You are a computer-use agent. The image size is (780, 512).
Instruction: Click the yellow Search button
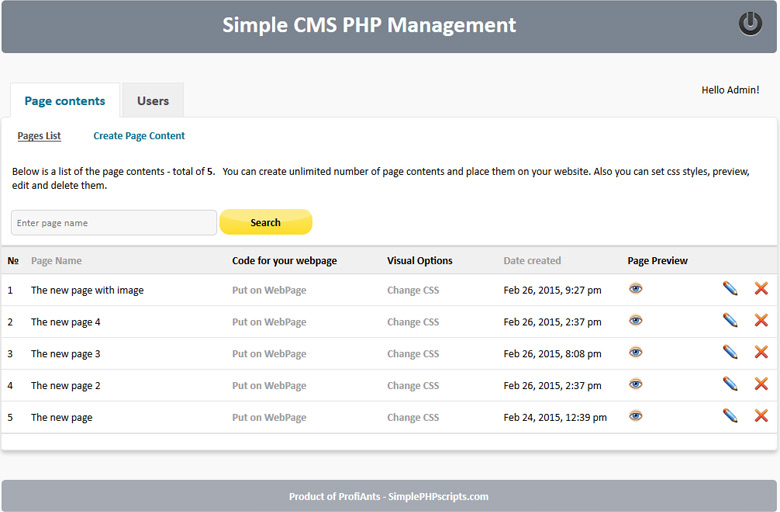(266, 222)
